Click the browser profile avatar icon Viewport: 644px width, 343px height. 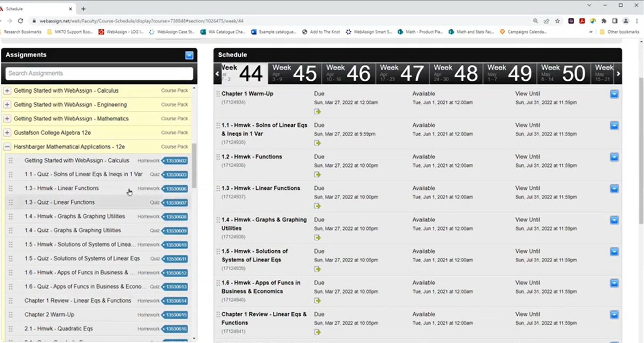click(626, 21)
